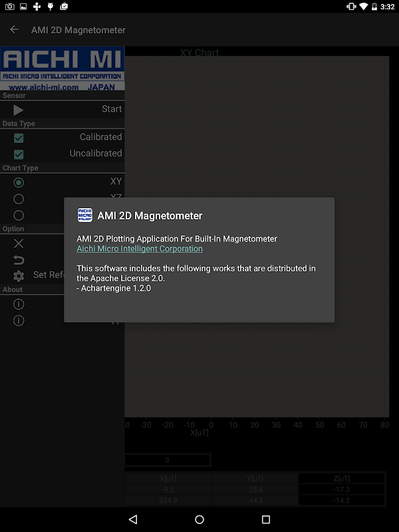Tap the '- Achartengine 1.2.0' line
The width and height of the screenshot is (399, 532).
click(114, 288)
